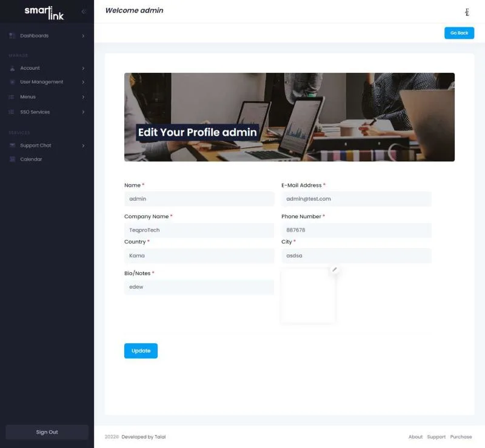Click the 'Welcome admin' heading
485x448 pixels.
[x=134, y=10]
